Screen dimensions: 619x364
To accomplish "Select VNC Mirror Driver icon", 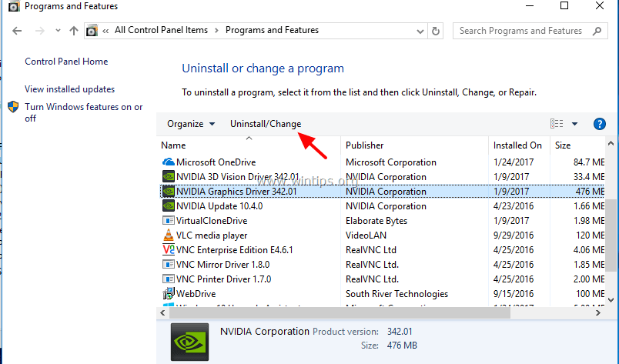I will click(x=169, y=264).
